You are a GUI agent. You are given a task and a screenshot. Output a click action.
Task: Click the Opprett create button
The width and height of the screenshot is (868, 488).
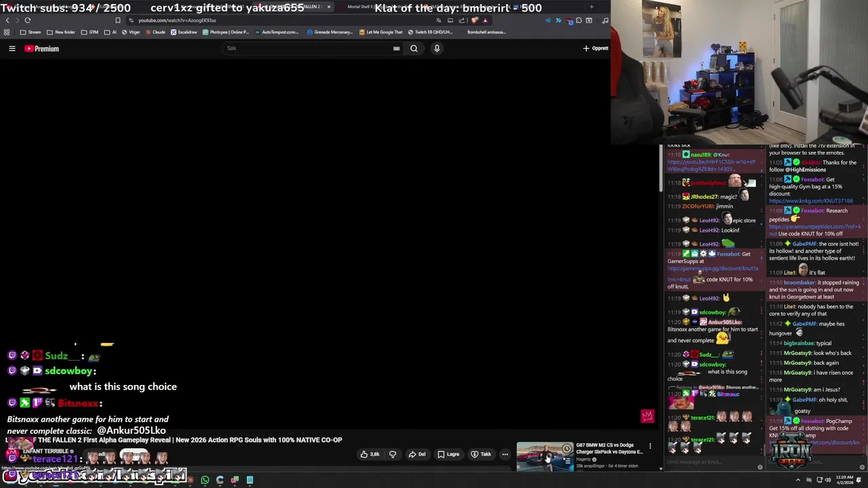(x=595, y=48)
